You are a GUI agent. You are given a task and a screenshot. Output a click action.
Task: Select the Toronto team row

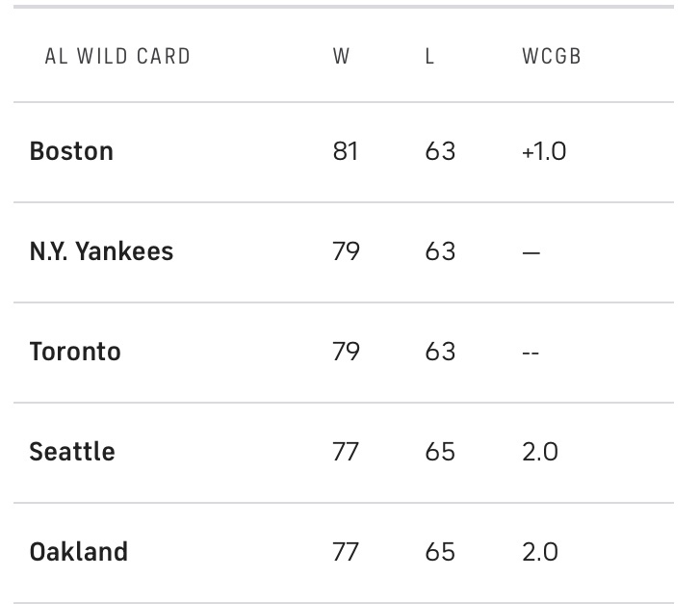pyautogui.click(x=344, y=352)
